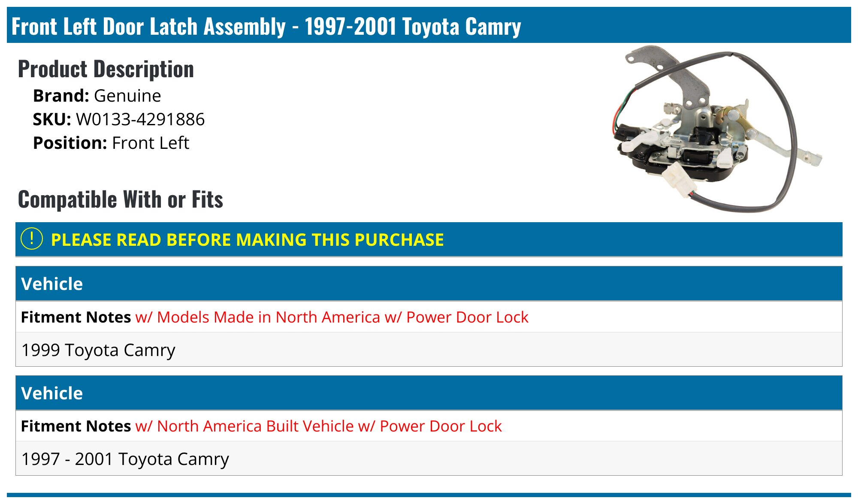Click the Position: Front Left line
Screen dimensions: 858x504
(111, 143)
